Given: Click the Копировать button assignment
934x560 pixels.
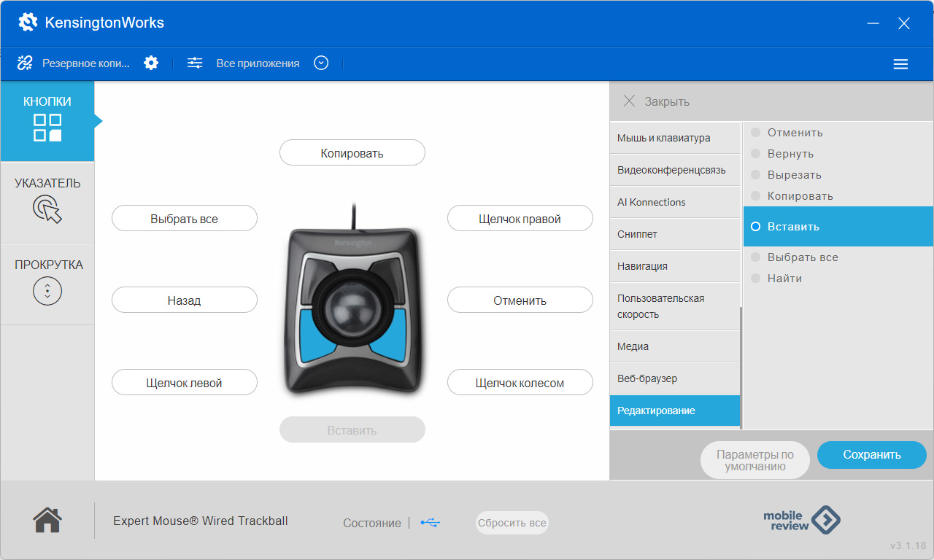Looking at the screenshot, I should click(x=352, y=153).
